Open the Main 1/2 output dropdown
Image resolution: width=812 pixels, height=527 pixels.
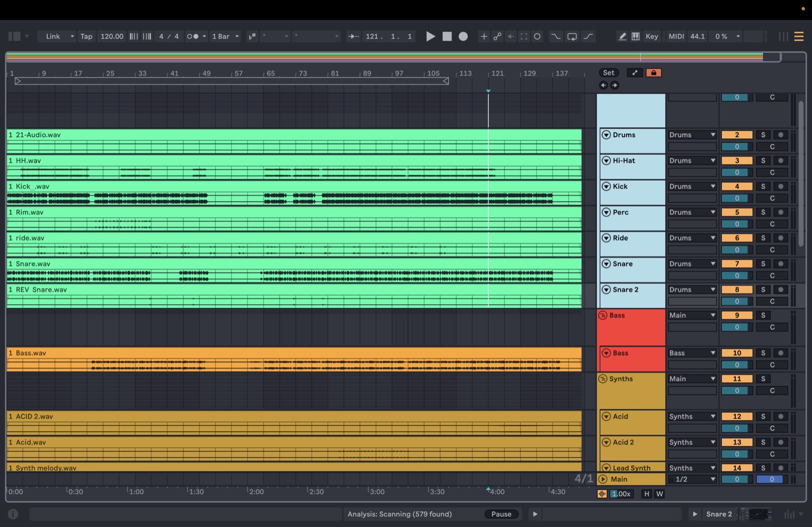pos(692,479)
